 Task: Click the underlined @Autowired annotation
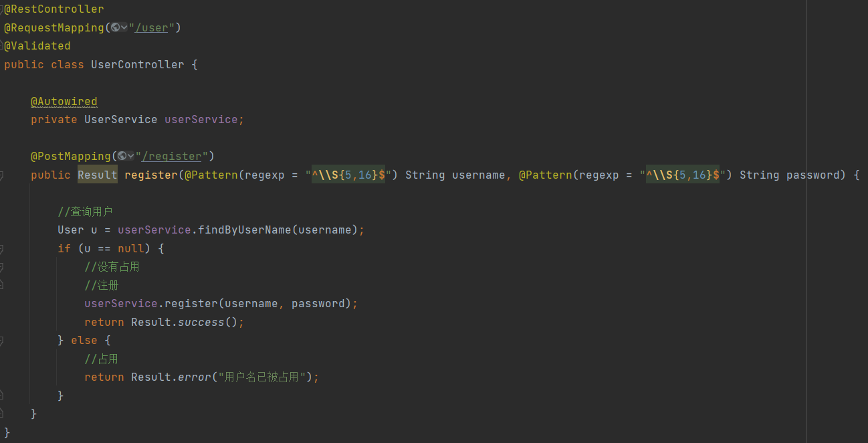64,102
